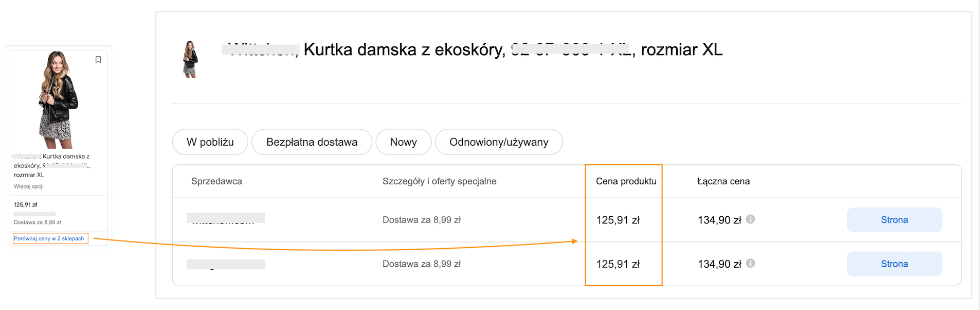
Task: Toggle the "Bezpłatna dostawa" filter chip
Action: [312, 142]
